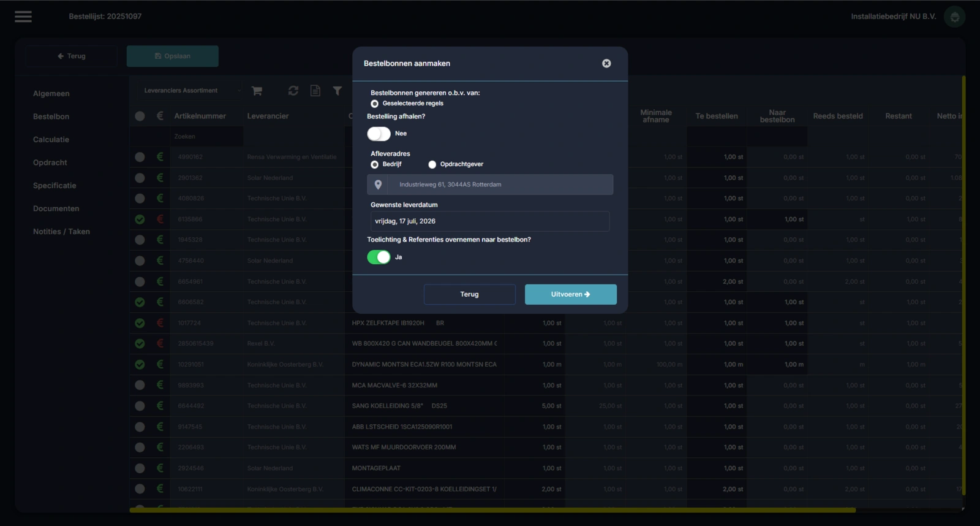Click the filter funnel toolbar icon
This screenshot has height=526, width=980.
(x=337, y=91)
